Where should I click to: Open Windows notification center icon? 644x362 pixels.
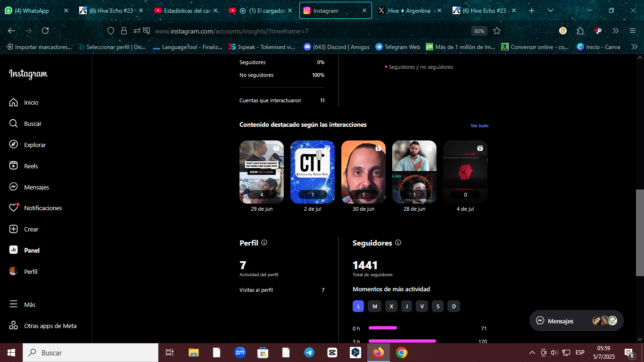629,353
